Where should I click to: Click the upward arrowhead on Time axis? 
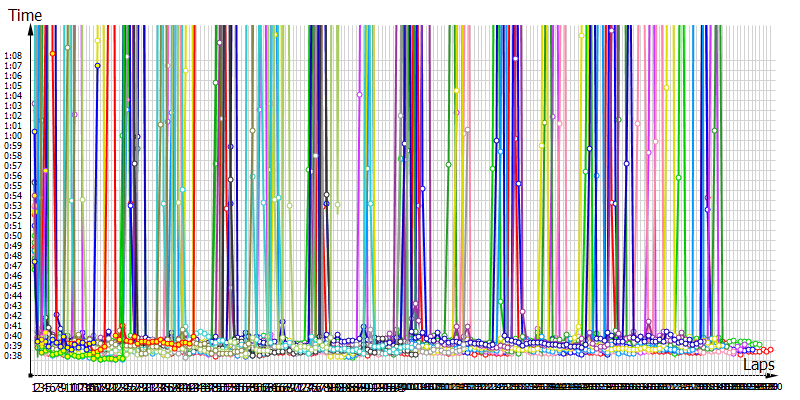click(x=32, y=30)
